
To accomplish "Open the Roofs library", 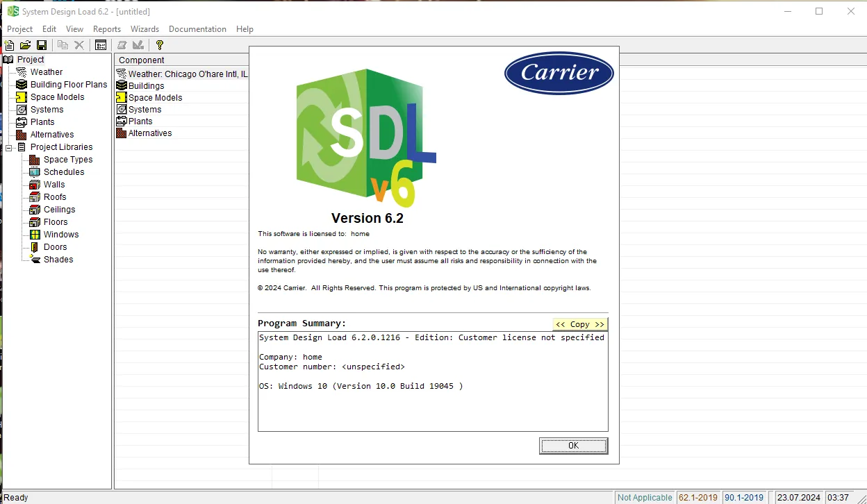I will [55, 197].
